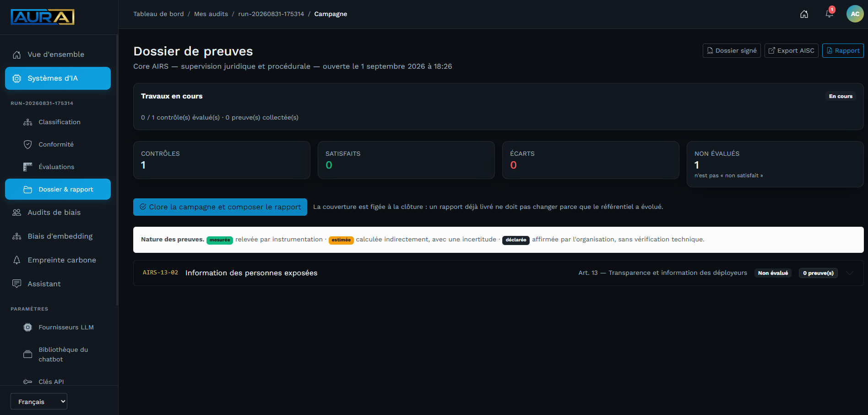Image resolution: width=868 pixels, height=415 pixels.
Task: Click the Clés API key icon
Action: pyautogui.click(x=28, y=382)
